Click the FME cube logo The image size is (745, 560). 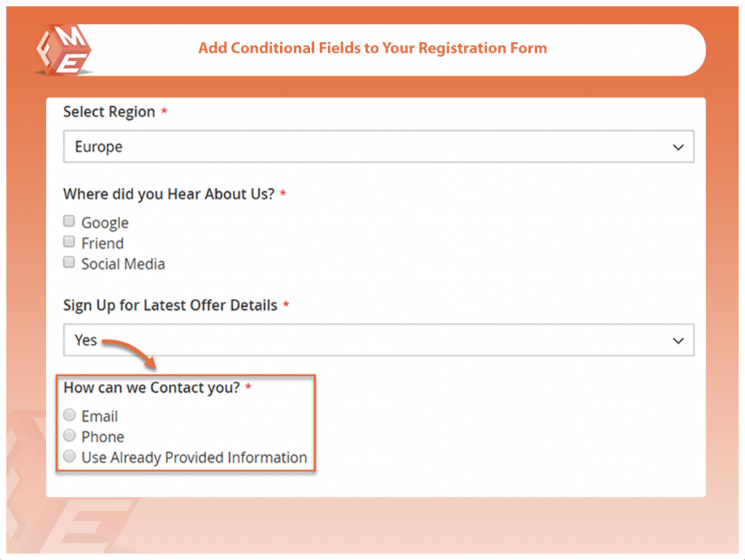click(x=64, y=50)
